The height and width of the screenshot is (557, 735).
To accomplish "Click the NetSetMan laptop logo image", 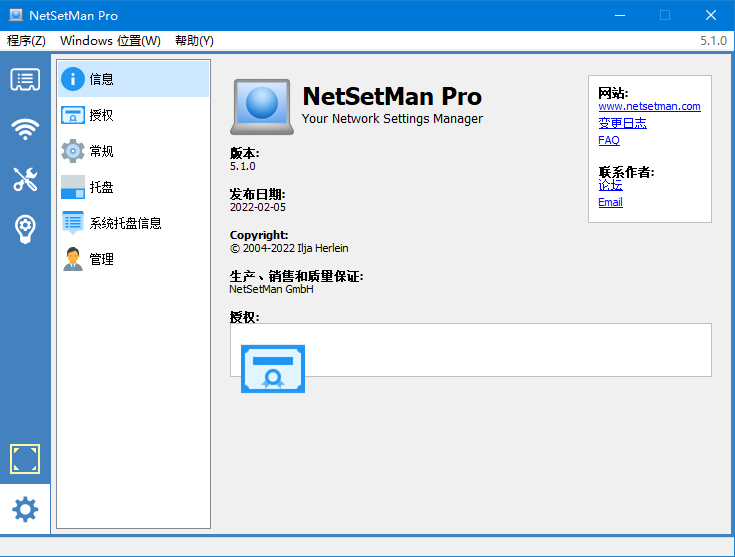I will [x=262, y=107].
